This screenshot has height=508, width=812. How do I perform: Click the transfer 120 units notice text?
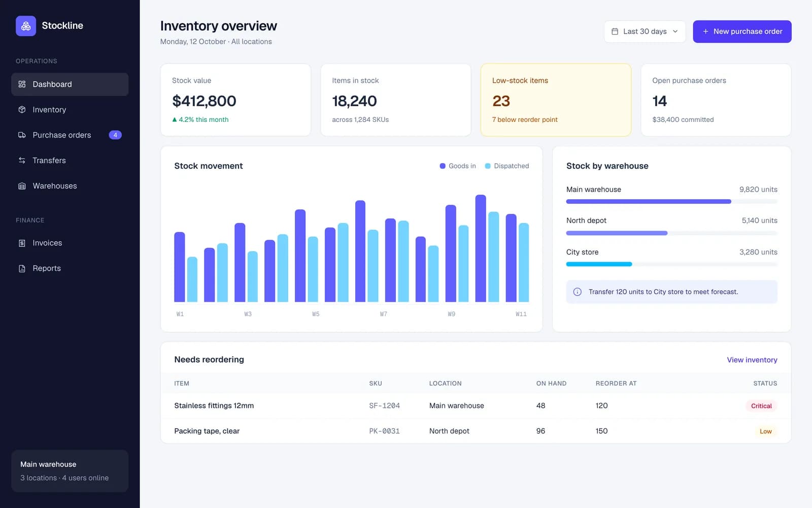tap(663, 292)
